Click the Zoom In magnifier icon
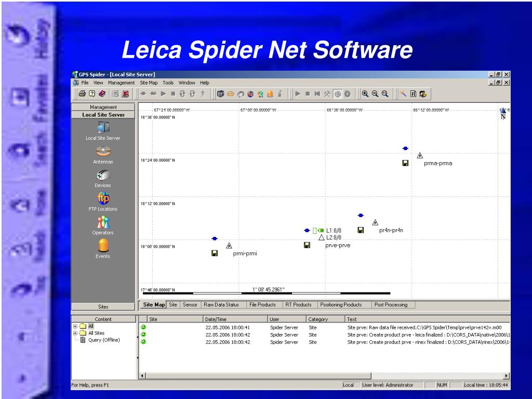532x399 pixels. click(x=365, y=94)
